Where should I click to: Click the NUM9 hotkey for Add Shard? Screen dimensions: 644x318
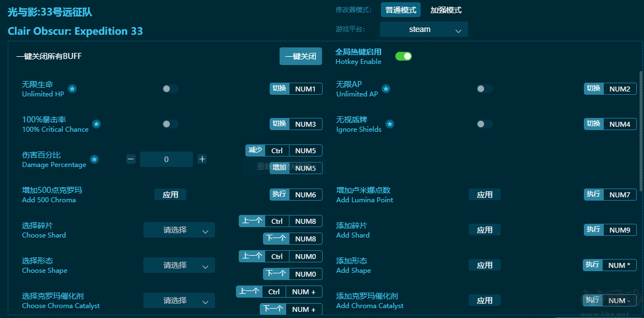(x=610, y=230)
